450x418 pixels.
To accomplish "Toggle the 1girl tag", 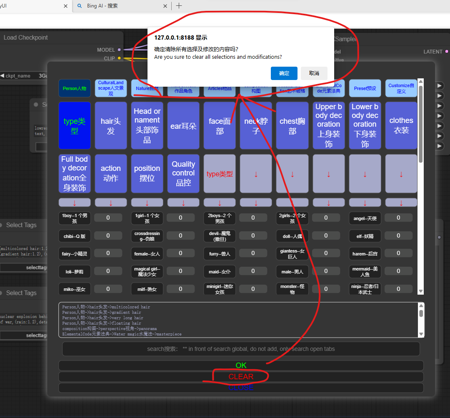I will (147, 218).
